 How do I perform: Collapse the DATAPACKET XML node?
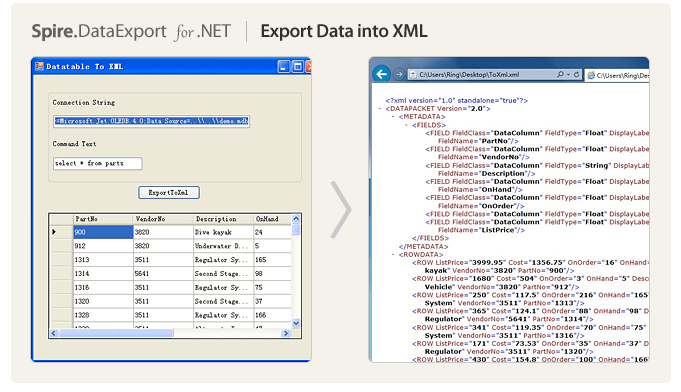pyautogui.click(x=380, y=109)
